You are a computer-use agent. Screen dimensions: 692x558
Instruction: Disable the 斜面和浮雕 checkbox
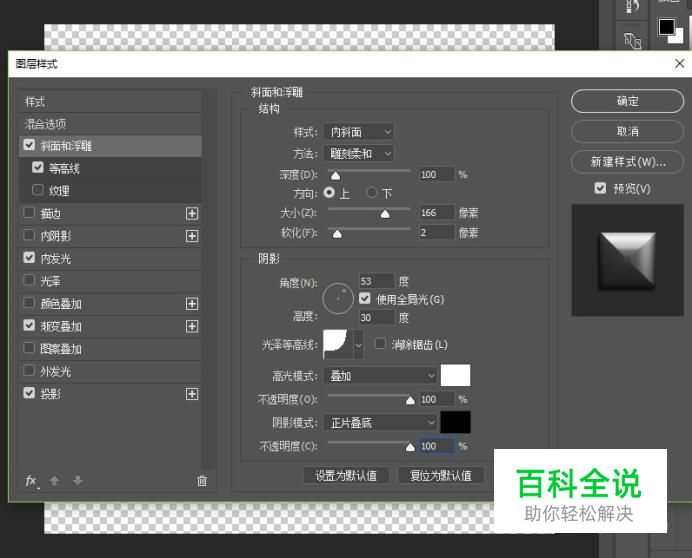(29, 145)
